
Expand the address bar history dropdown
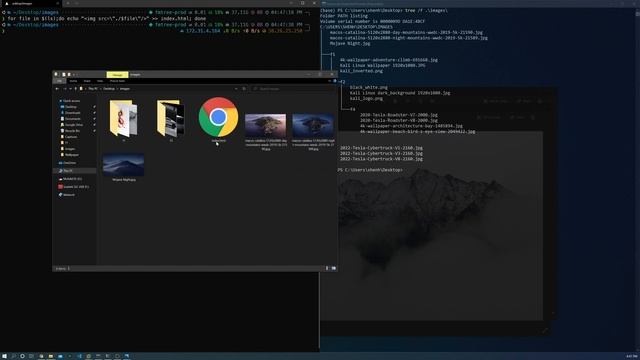(x=236, y=89)
